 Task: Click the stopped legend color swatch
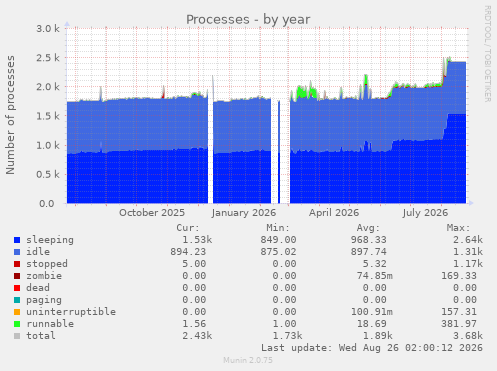coord(17,264)
